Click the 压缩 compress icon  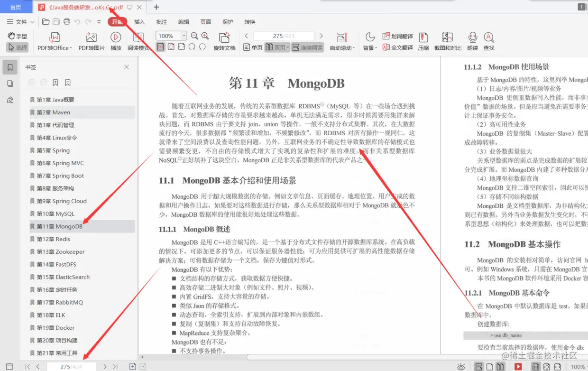coord(423,42)
